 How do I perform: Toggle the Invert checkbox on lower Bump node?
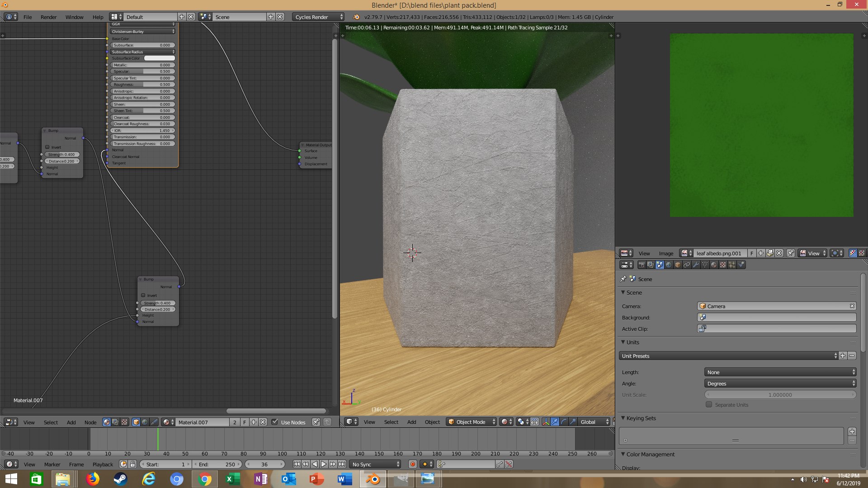pyautogui.click(x=143, y=296)
